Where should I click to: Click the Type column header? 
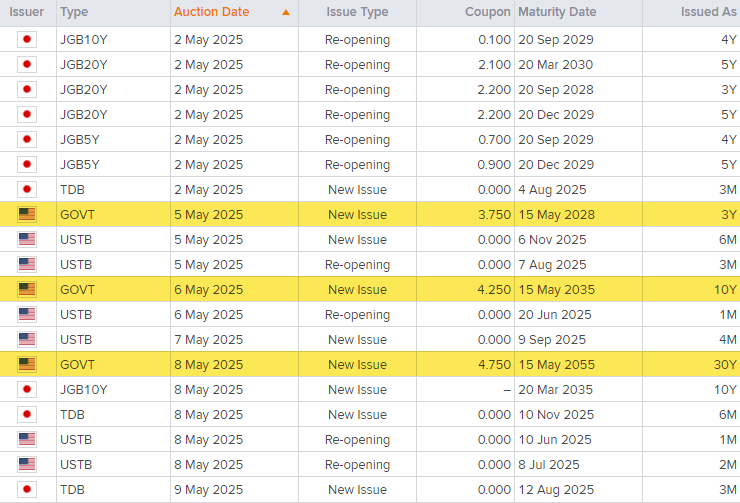[74, 12]
